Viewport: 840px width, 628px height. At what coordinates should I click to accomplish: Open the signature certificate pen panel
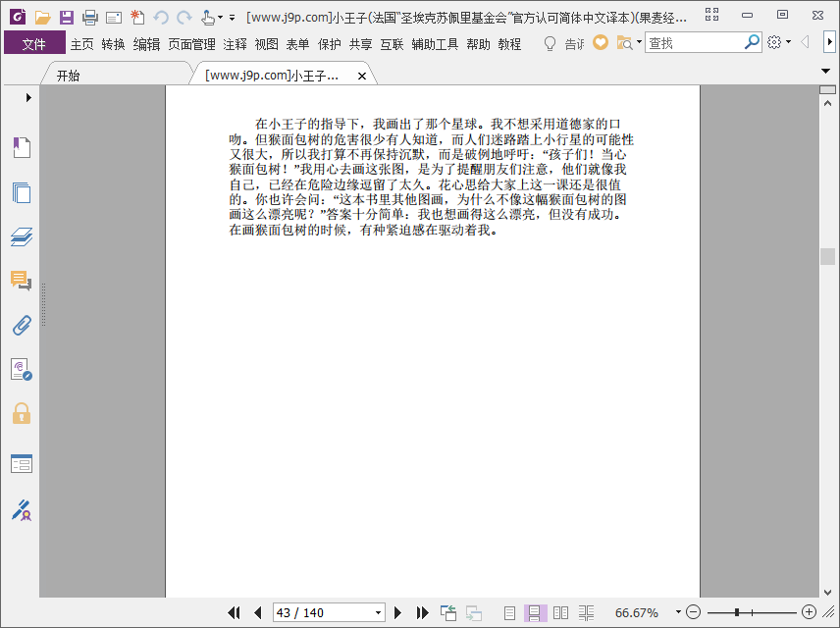[22, 510]
